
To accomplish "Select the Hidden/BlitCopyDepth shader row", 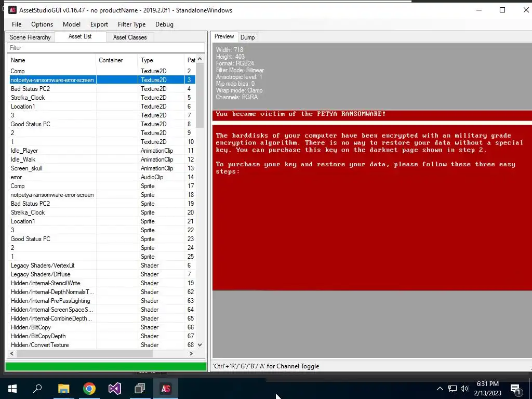I will pyautogui.click(x=102, y=336).
